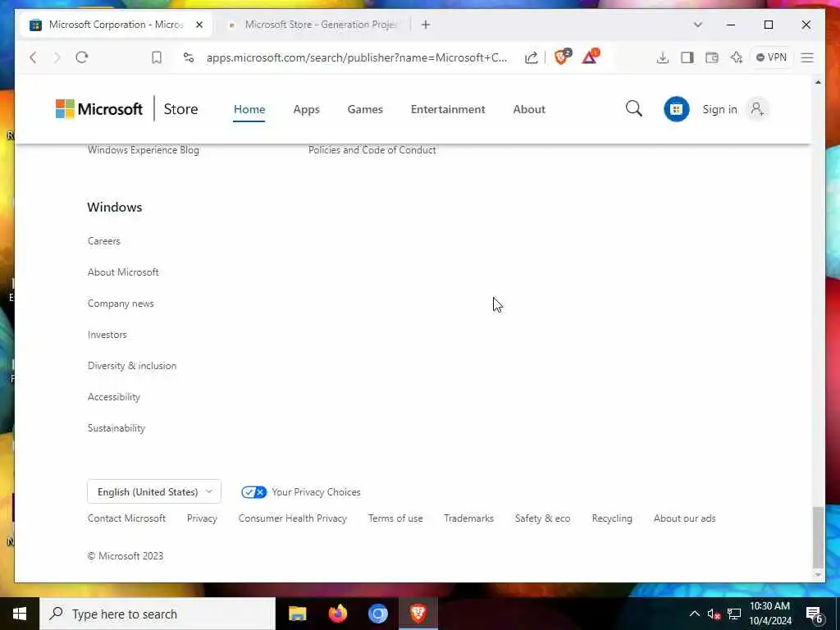
Task: Open the Brave Wallet icon
Action: click(712, 57)
